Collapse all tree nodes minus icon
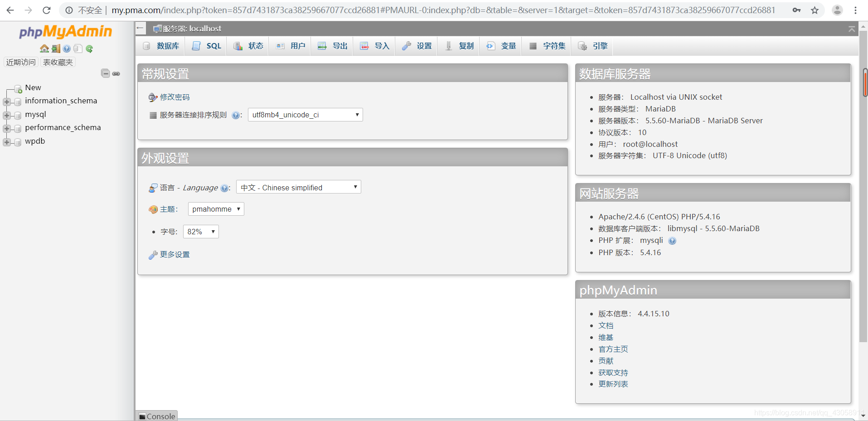The image size is (868, 421). tap(105, 73)
